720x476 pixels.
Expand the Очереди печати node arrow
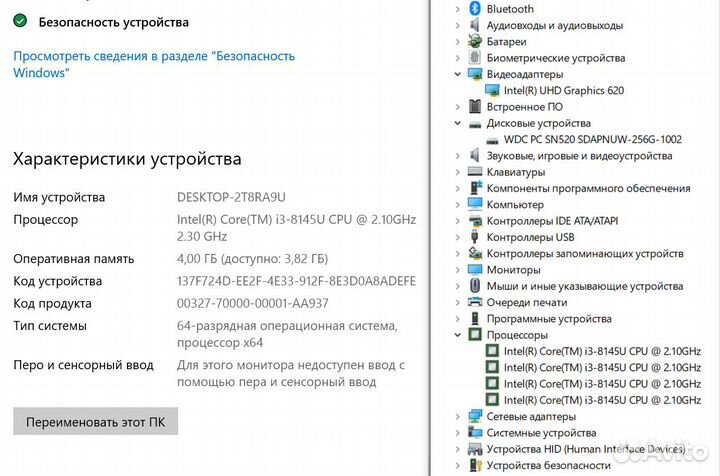pyautogui.click(x=457, y=302)
